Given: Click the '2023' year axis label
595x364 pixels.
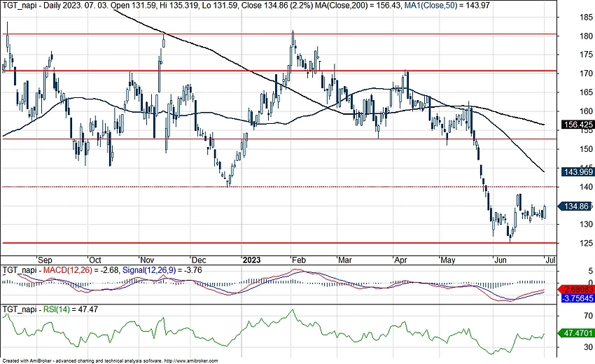Looking at the screenshot, I should [x=251, y=260].
